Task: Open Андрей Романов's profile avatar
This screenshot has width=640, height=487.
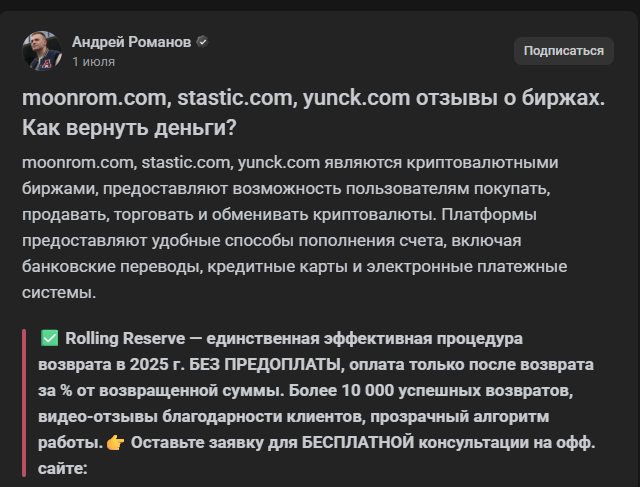Action: click(x=42, y=51)
